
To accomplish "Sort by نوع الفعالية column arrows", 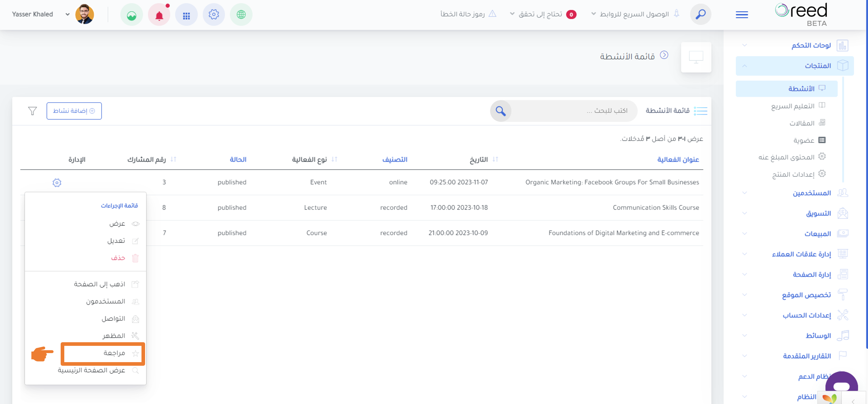I will 334,159.
